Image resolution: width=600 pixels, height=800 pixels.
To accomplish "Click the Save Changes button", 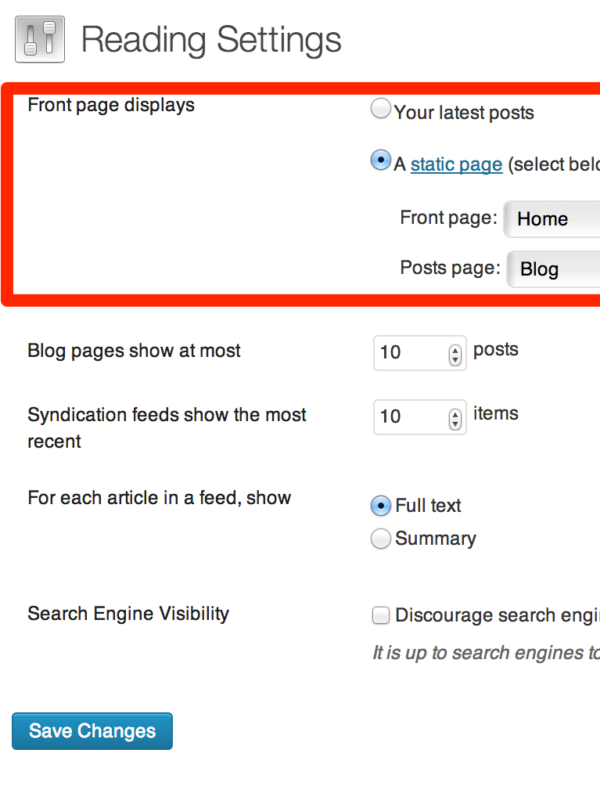I will pos(92,731).
